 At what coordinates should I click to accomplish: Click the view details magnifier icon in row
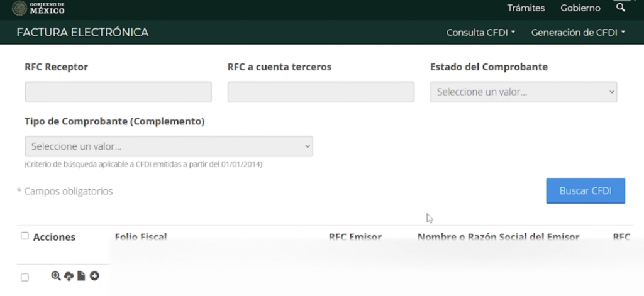(x=56, y=276)
